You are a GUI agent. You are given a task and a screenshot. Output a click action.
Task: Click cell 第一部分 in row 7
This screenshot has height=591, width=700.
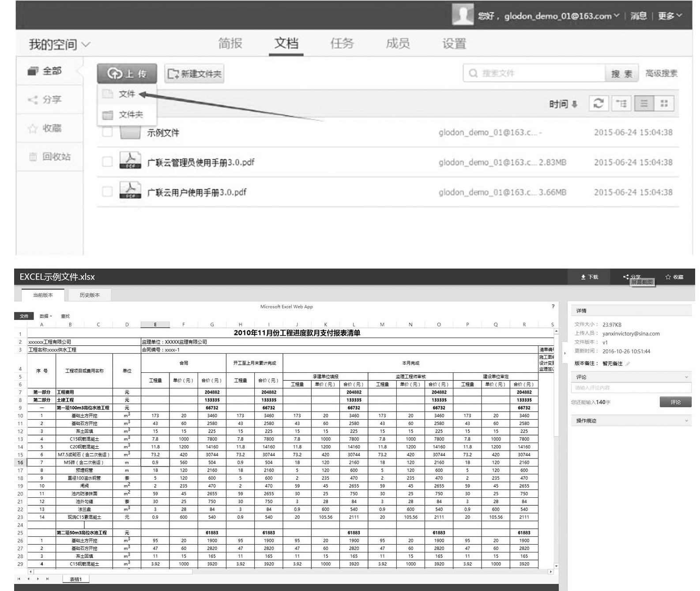click(x=42, y=392)
